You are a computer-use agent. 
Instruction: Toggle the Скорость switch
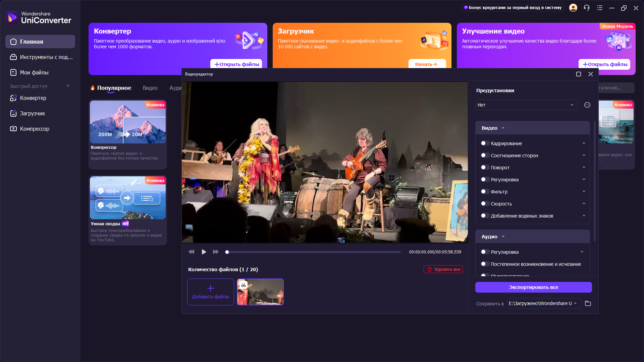[x=484, y=204]
